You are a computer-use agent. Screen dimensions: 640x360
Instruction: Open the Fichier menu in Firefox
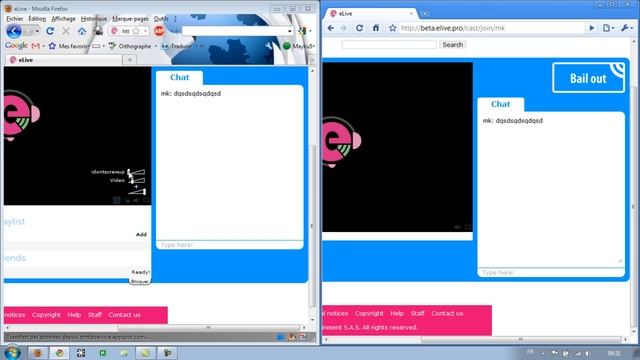coord(15,18)
